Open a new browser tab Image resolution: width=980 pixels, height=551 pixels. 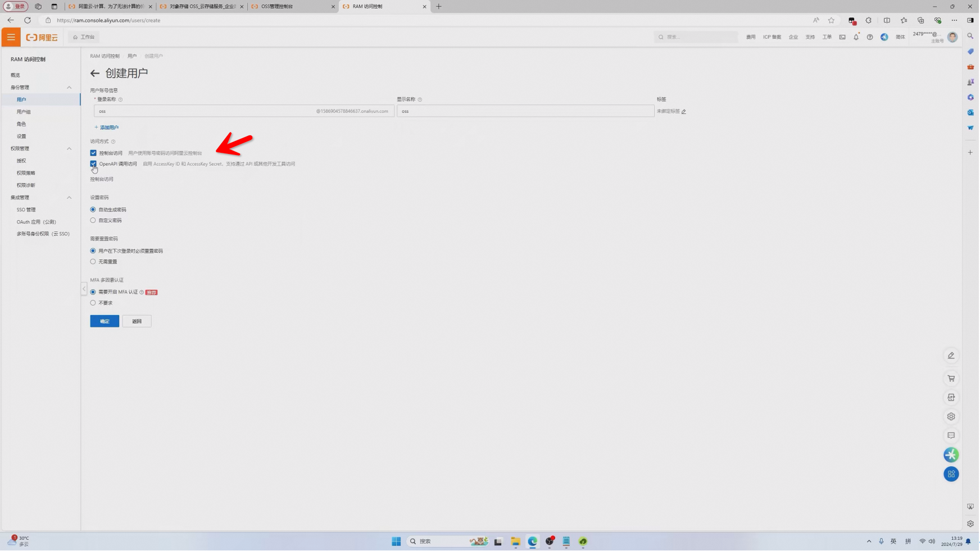tap(439, 6)
